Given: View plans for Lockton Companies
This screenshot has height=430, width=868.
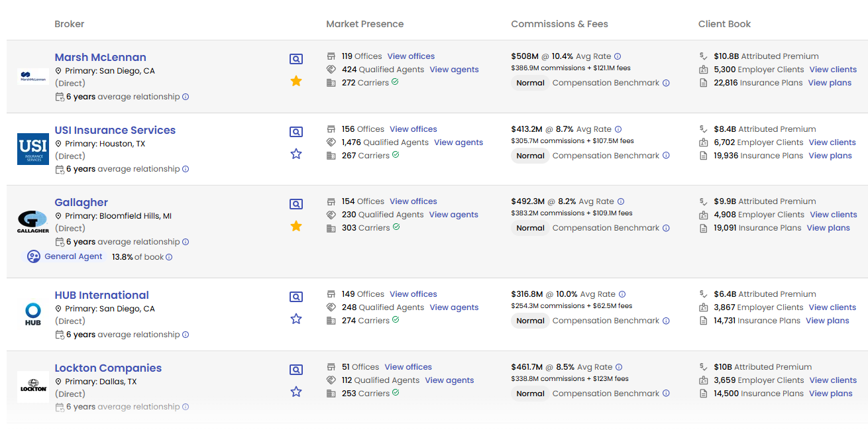Looking at the screenshot, I should (x=830, y=394).
